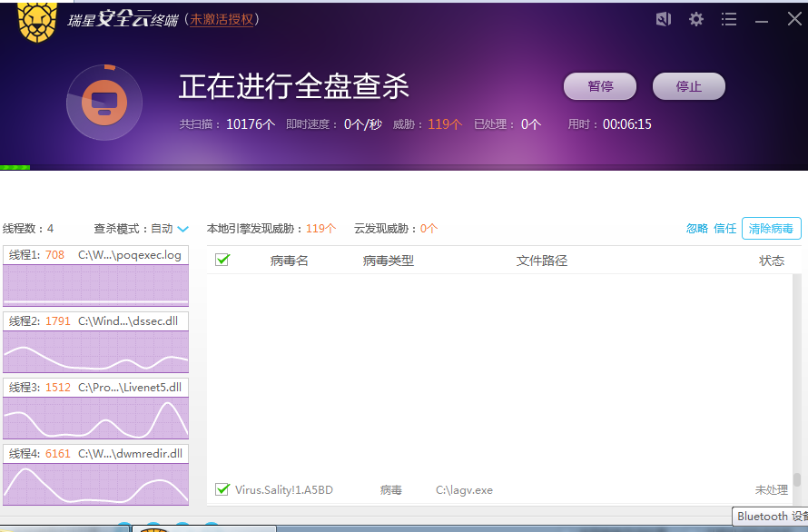This screenshot has height=532, width=808.
Task: Click the threat list scrollbar thumb
Action: coord(797,479)
